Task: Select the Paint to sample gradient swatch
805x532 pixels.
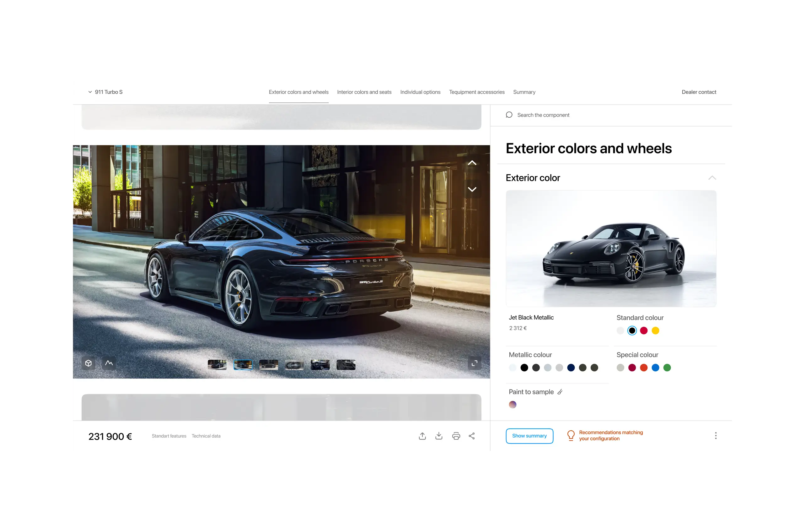Action: click(x=512, y=405)
